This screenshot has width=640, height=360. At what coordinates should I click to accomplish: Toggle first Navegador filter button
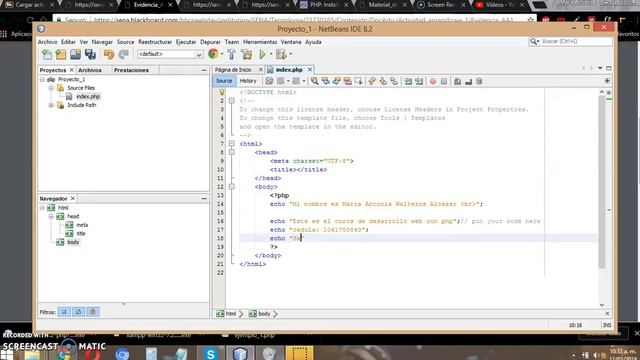click(x=64, y=312)
